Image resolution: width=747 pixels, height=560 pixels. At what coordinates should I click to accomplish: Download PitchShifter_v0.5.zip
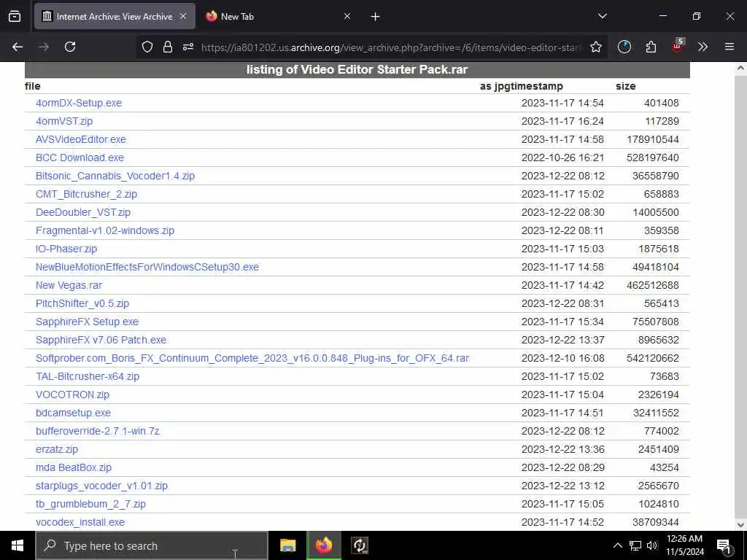pyautogui.click(x=82, y=303)
